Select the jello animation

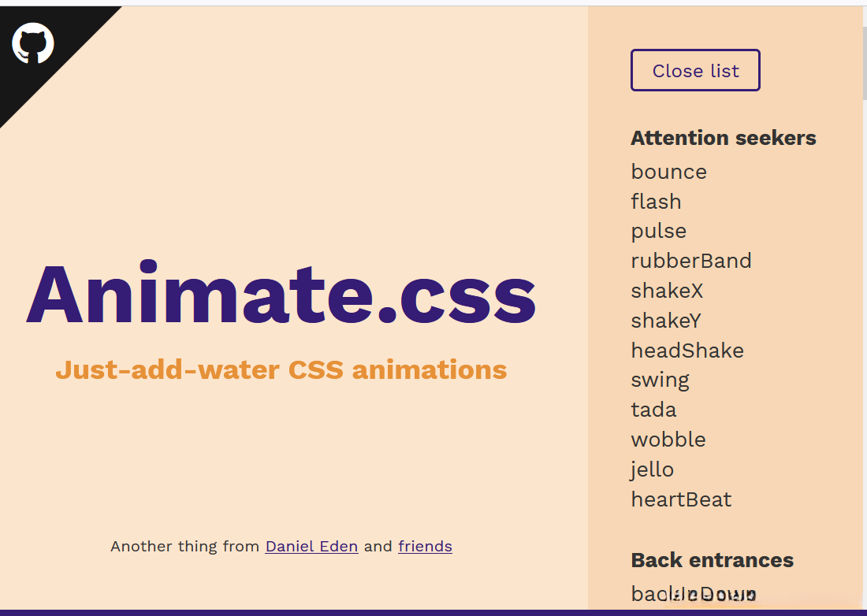coord(652,469)
